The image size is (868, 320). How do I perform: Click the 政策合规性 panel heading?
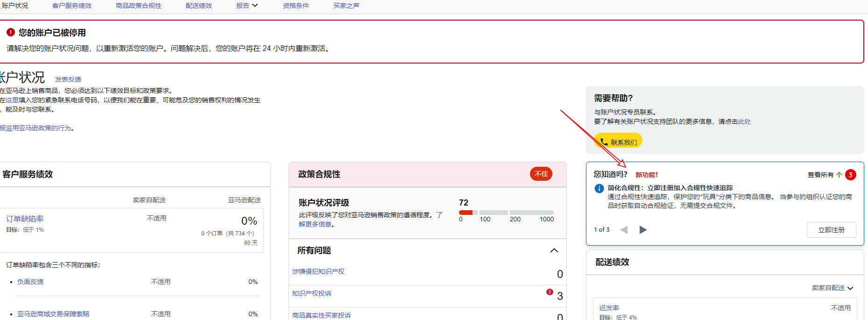tap(319, 174)
